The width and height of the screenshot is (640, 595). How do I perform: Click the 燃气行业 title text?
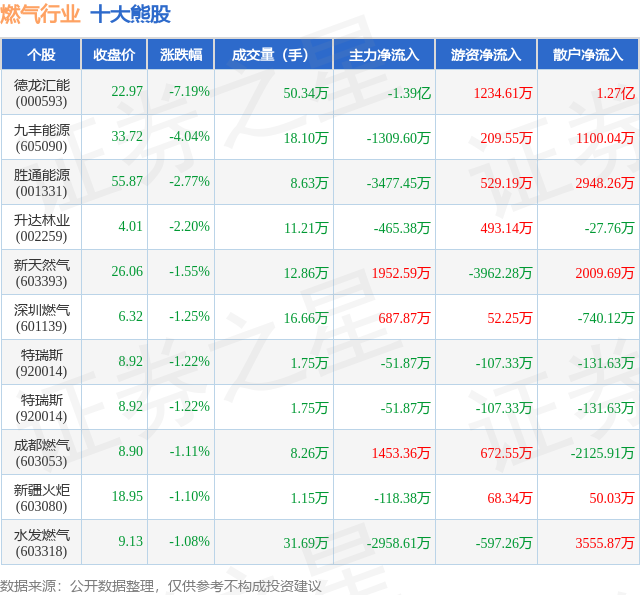click(40, 14)
